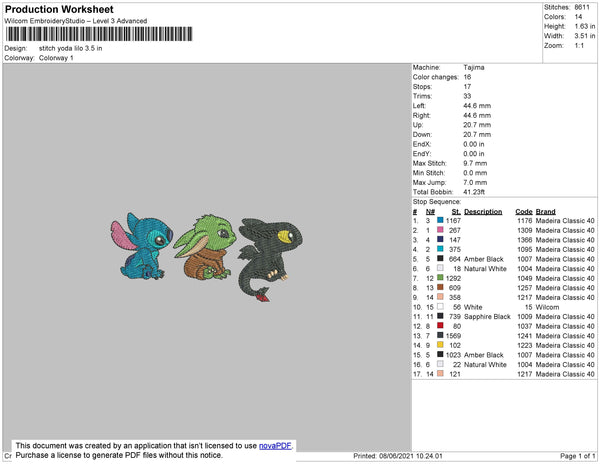Select 'Sapphire Black' in stop row 11
The height and width of the screenshot is (464, 600).
coord(487,316)
